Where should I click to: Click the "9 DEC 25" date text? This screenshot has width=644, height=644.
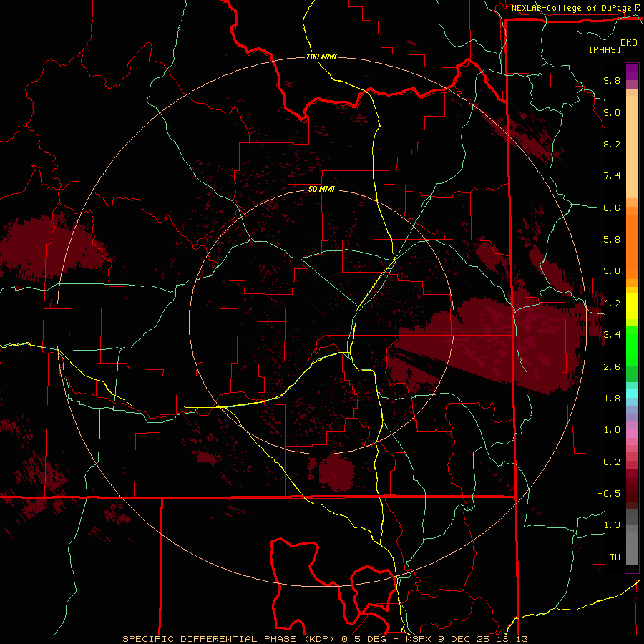coord(464,639)
